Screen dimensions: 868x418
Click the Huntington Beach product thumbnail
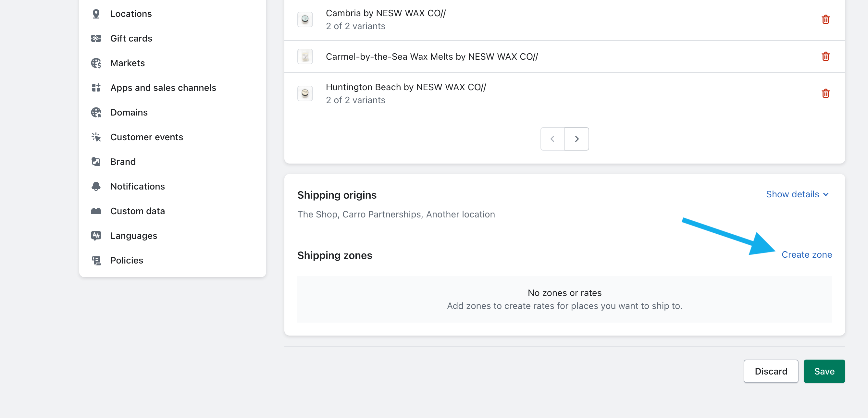(305, 93)
